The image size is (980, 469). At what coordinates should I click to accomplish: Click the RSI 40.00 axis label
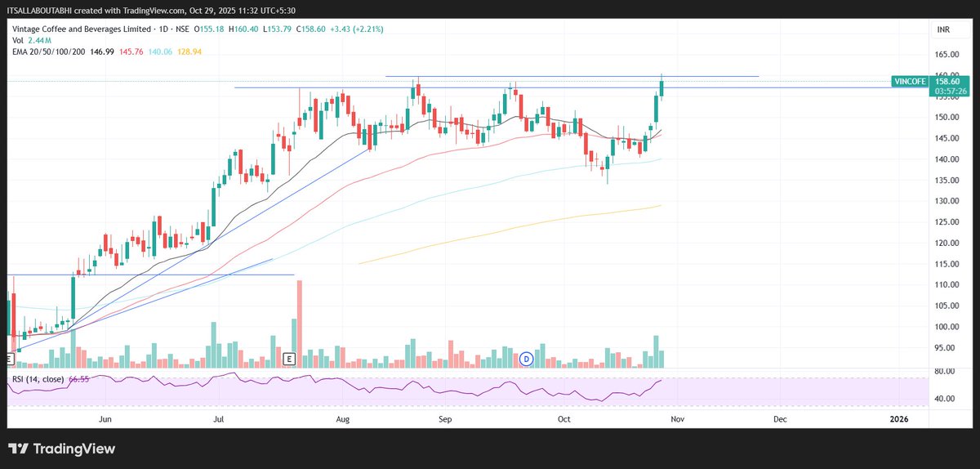point(944,399)
